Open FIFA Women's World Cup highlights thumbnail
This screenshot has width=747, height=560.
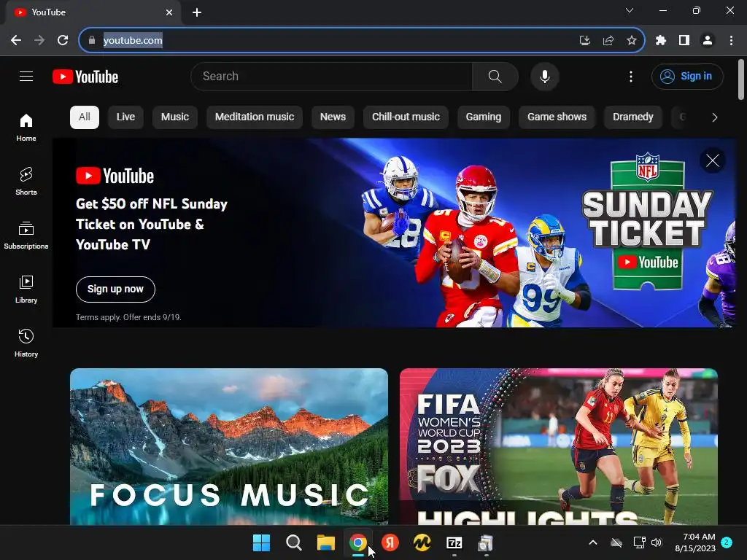[x=559, y=446]
